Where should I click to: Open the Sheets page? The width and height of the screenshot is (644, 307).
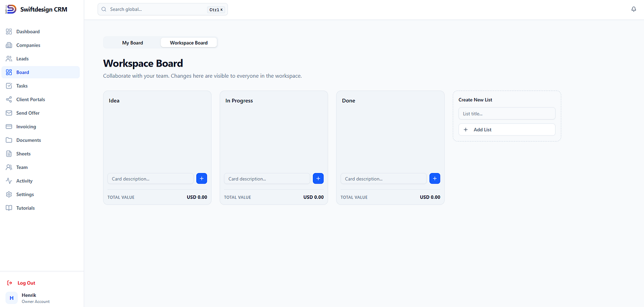pyautogui.click(x=41, y=153)
